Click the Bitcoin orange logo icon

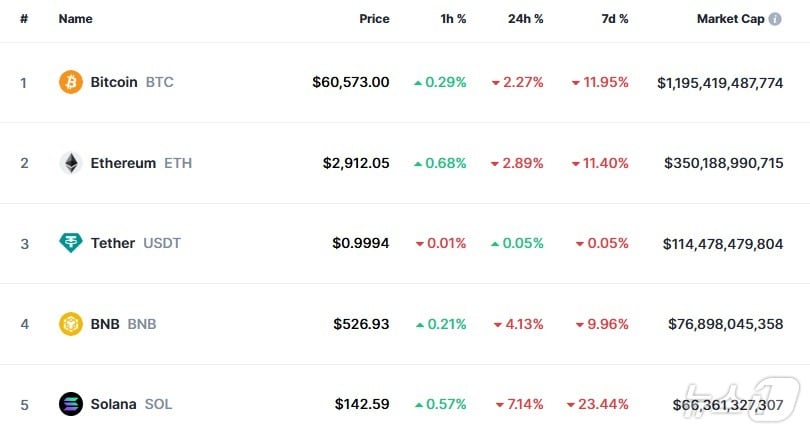click(71, 82)
